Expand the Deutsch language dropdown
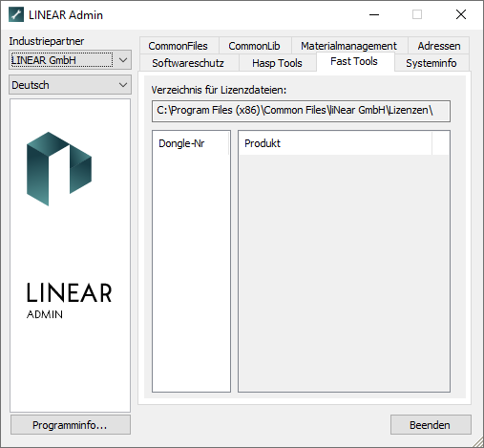Image resolution: width=484 pixels, height=448 pixels. [70, 85]
